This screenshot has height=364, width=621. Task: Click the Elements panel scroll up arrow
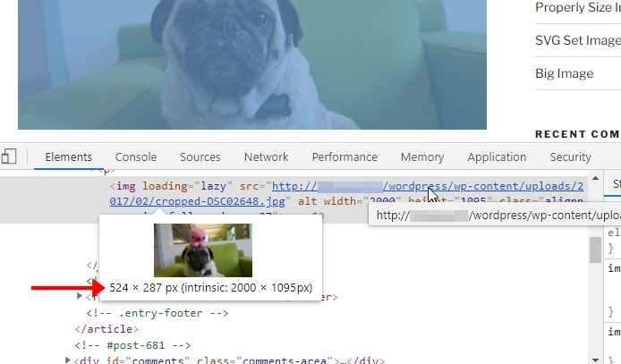pyautogui.click(x=595, y=179)
